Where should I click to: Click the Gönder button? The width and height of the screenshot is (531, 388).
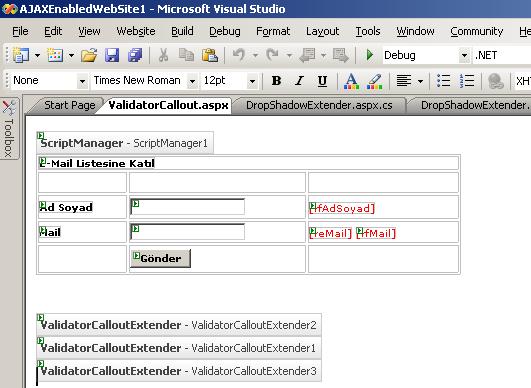pyautogui.click(x=160, y=258)
